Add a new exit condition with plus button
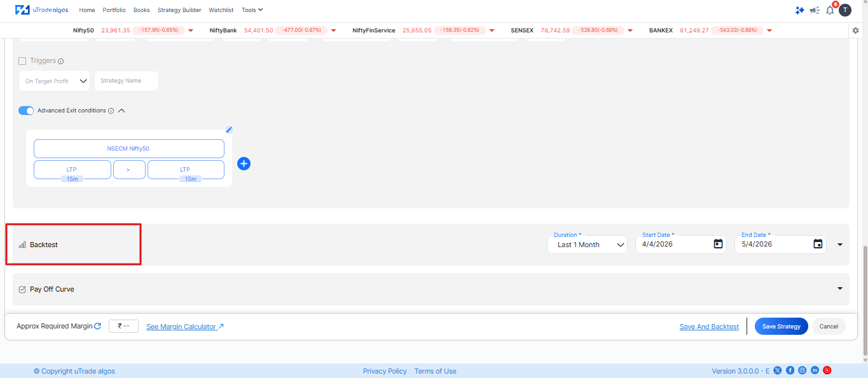The width and height of the screenshot is (868, 378). point(244,163)
